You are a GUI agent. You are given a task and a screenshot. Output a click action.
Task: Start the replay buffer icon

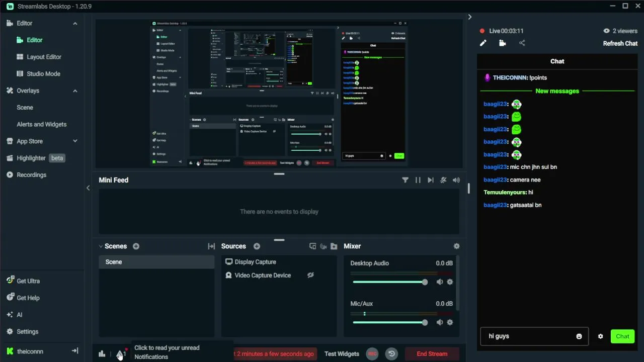pyautogui.click(x=391, y=354)
